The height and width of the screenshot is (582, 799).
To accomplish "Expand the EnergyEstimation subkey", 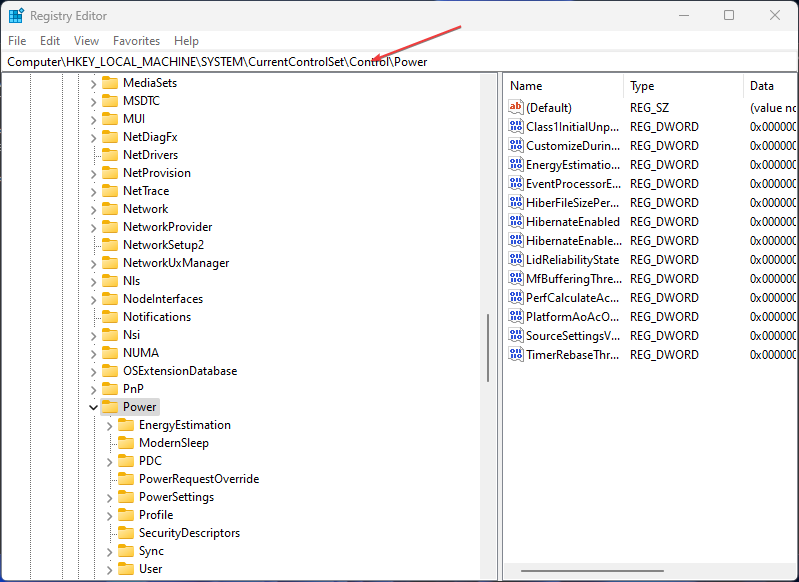I will (109, 426).
